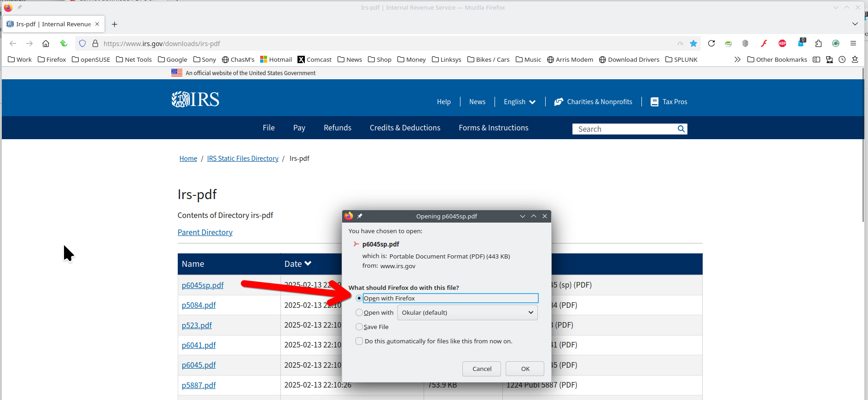Viewport: 868px width, 400px height.
Task: Open the red Flash-style extension icon
Action: pos(764,43)
